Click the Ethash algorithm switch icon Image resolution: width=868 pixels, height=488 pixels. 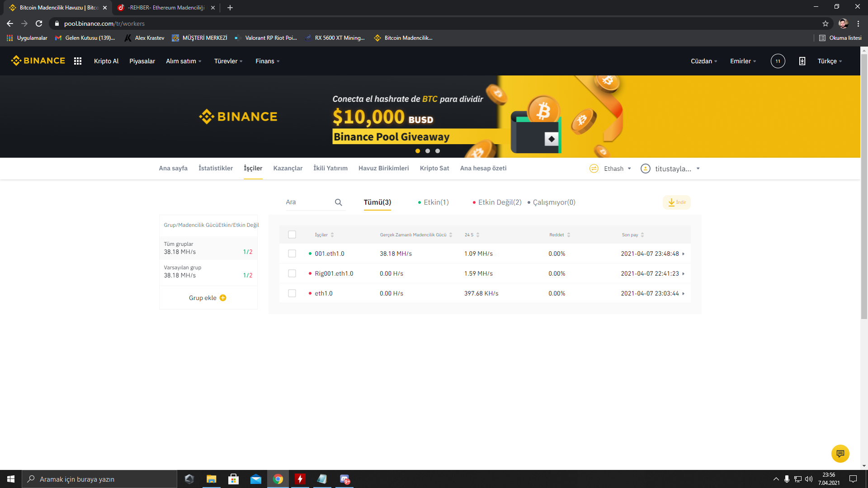coord(594,169)
